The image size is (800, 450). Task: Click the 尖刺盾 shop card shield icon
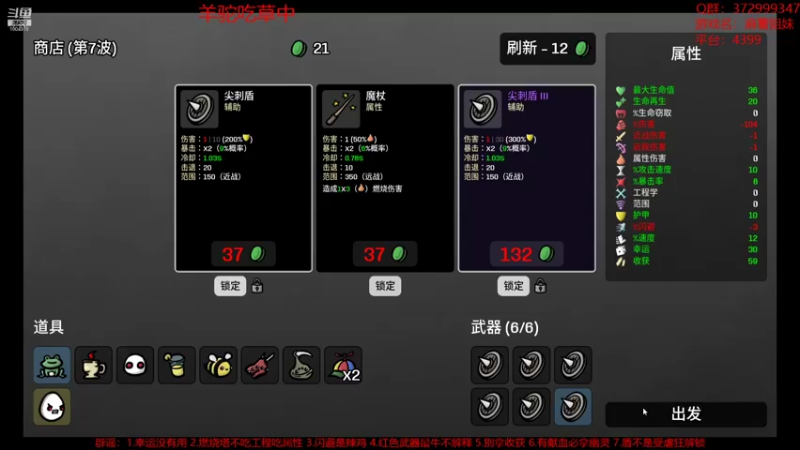point(199,109)
